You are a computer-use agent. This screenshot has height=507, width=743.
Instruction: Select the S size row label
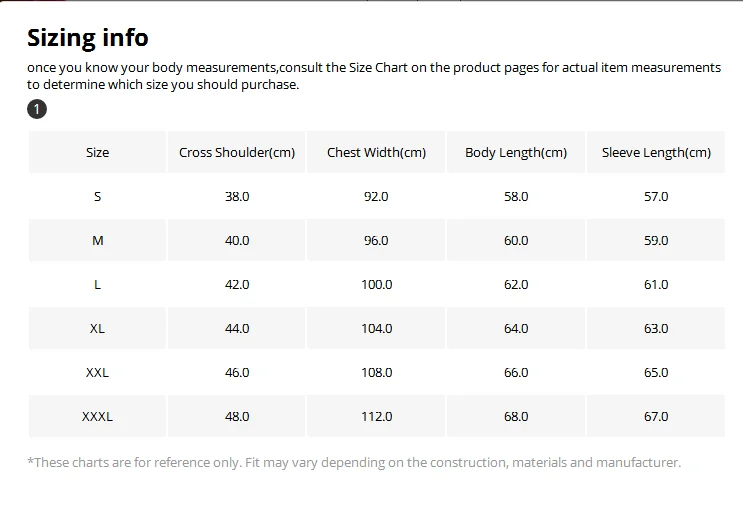click(x=98, y=197)
